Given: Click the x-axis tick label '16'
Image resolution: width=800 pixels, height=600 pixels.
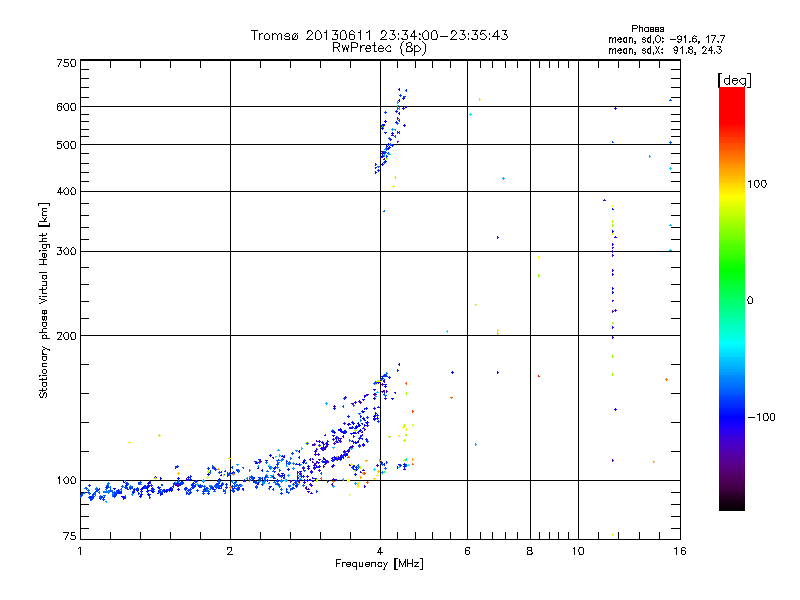Looking at the screenshot, I should tap(680, 551).
